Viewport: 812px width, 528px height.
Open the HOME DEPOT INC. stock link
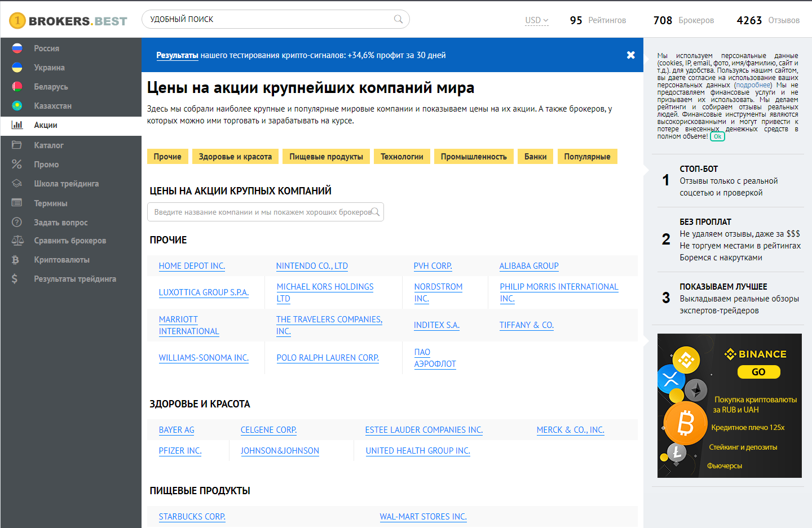pos(192,266)
